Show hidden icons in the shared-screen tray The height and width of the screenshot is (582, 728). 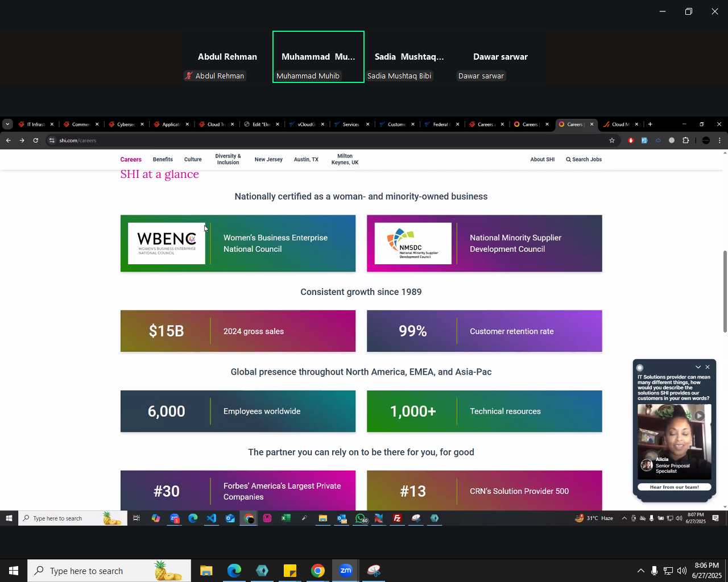[x=624, y=518]
